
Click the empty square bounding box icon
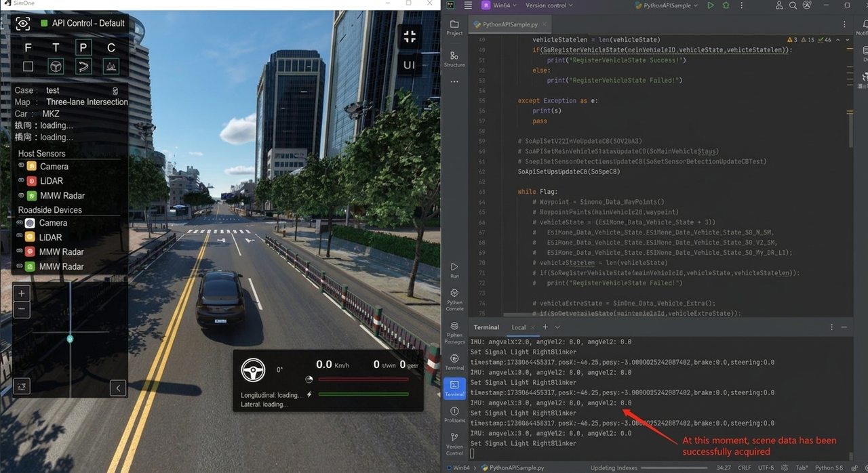click(28, 66)
